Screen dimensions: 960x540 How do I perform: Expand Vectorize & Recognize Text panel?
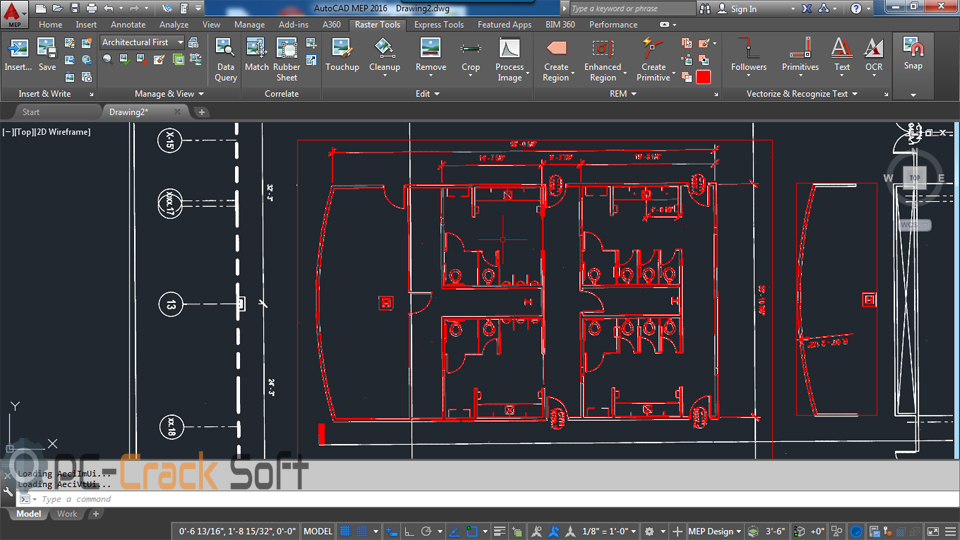pos(801,94)
